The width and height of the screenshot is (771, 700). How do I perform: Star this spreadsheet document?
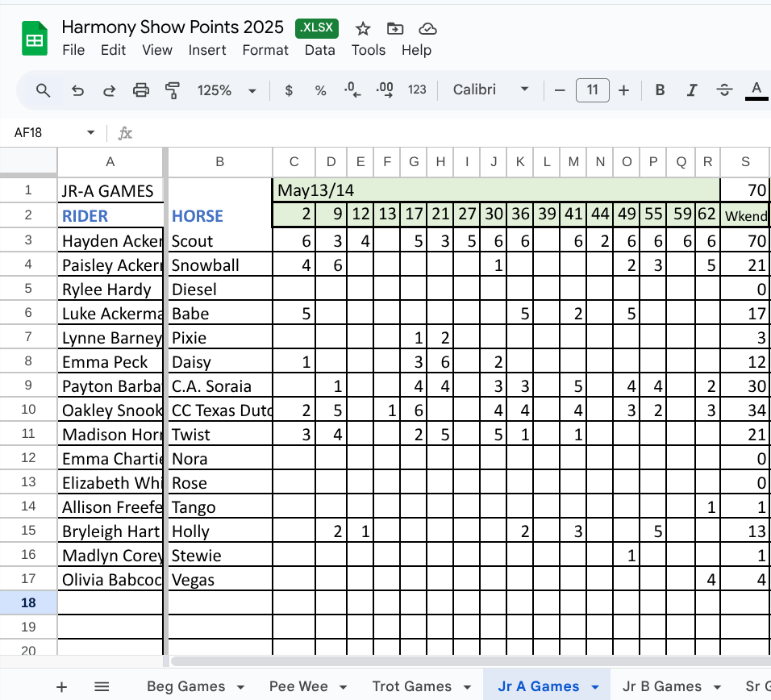coord(363,29)
